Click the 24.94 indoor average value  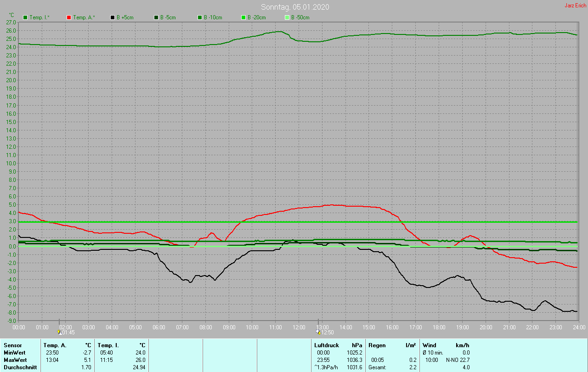tap(139, 367)
